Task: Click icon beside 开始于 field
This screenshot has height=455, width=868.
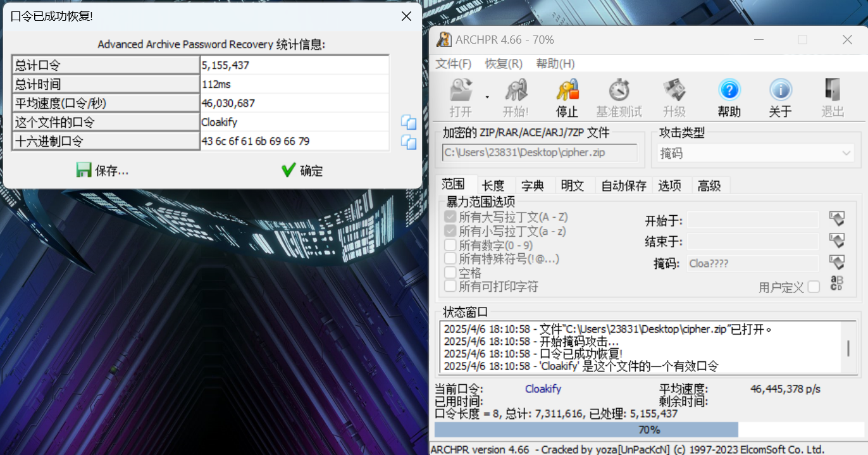Action: coord(837,220)
